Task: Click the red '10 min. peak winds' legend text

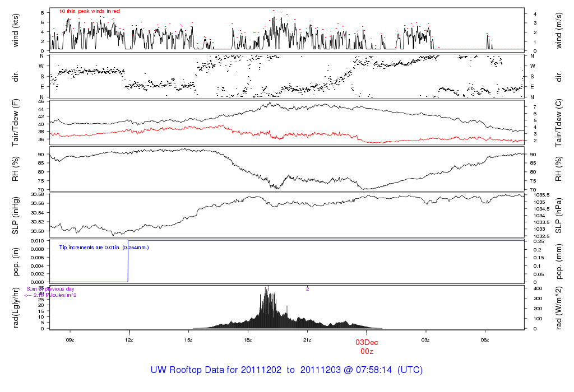Action: [89, 11]
